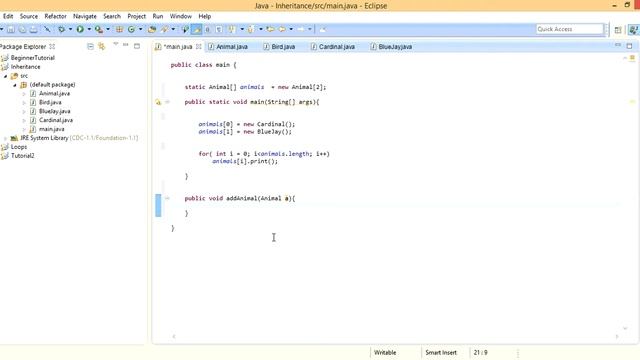Viewport: 640px width, 360px height.
Task: Open the Project menu
Action: [x=136, y=16]
